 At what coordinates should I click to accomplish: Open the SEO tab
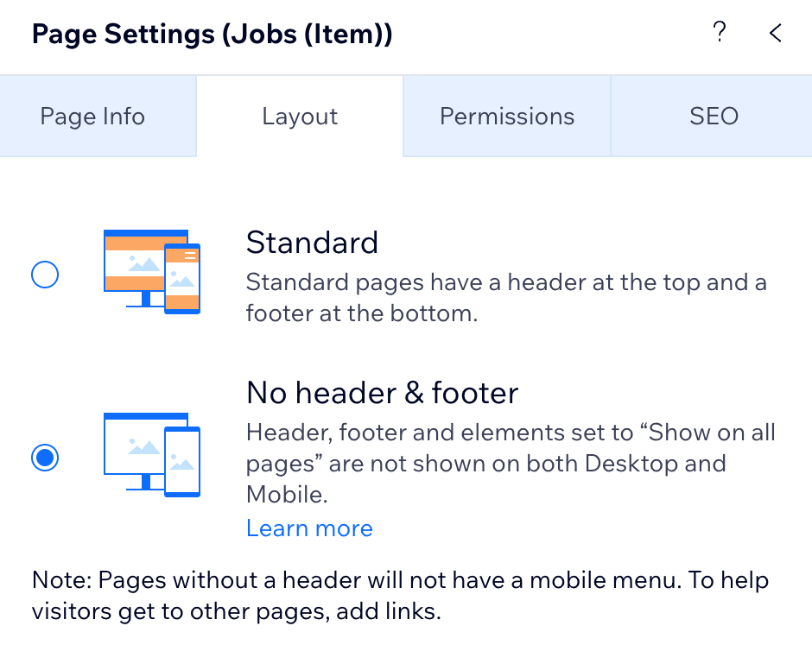tap(714, 116)
